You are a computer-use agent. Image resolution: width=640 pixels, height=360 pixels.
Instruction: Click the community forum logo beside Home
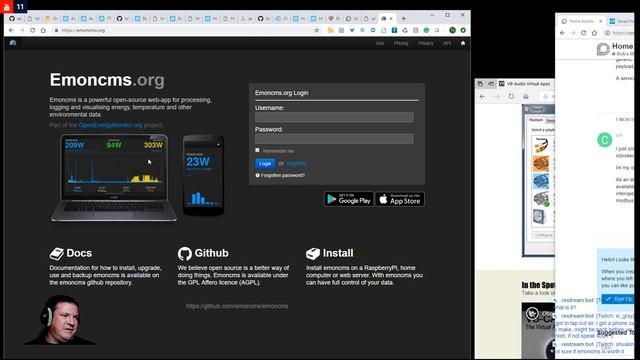603,49
